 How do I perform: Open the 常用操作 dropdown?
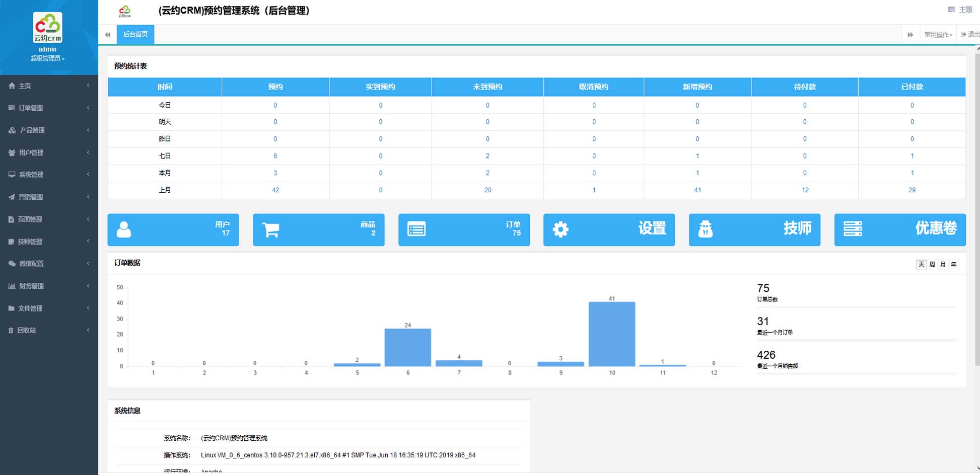[x=938, y=35]
